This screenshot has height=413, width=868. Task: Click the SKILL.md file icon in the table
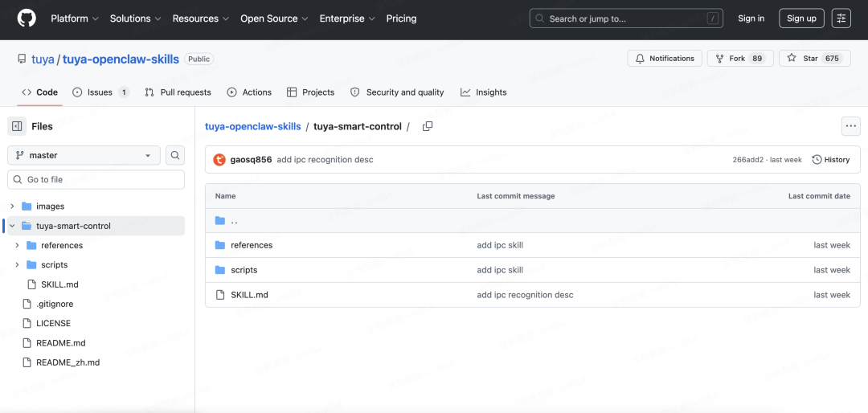pos(220,295)
